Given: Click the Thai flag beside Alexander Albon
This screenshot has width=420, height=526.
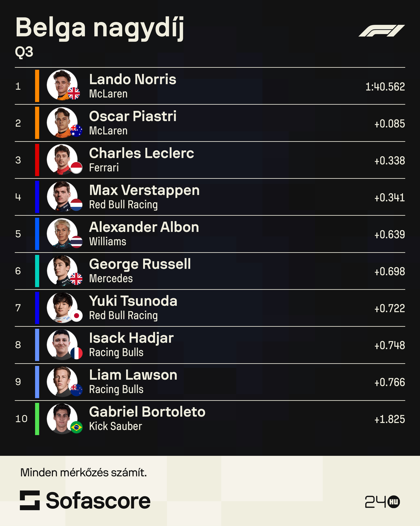Looking at the screenshot, I should pyautogui.click(x=76, y=242).
